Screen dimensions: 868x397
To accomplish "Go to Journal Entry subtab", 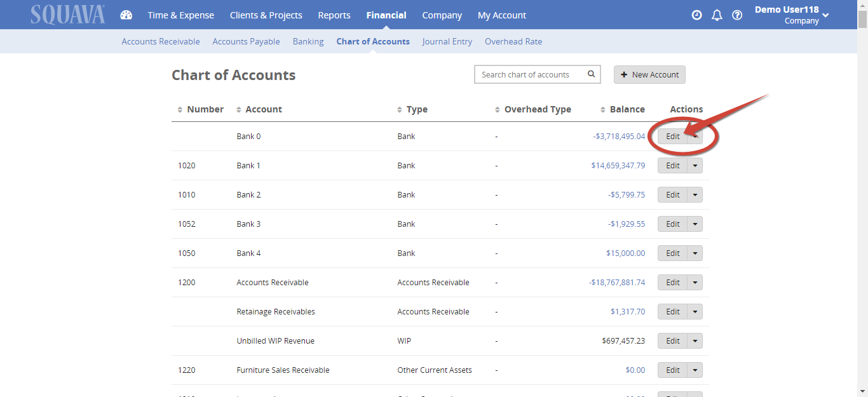I will click(x=447, y=41).
